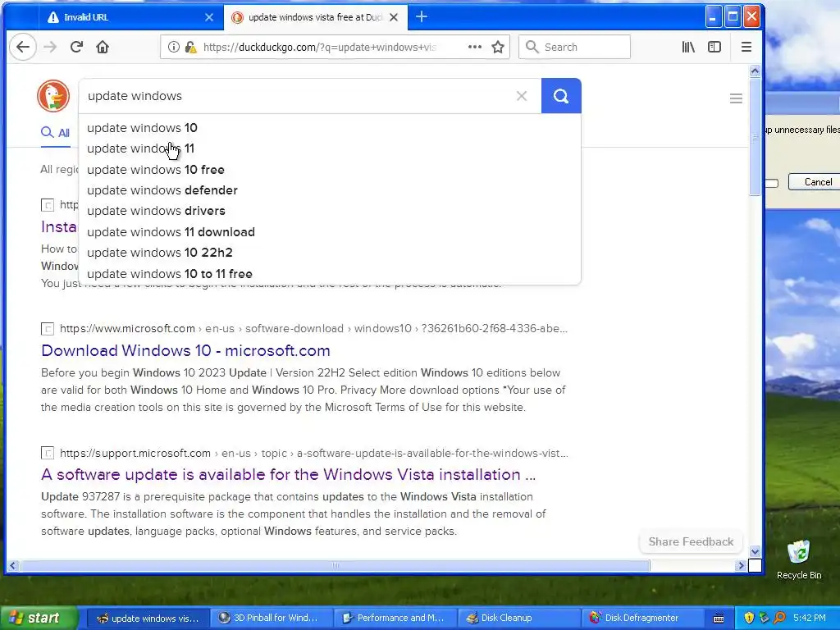Switch to update windows vista tab
Screen dimensions: 840x630
click(316, 17)
